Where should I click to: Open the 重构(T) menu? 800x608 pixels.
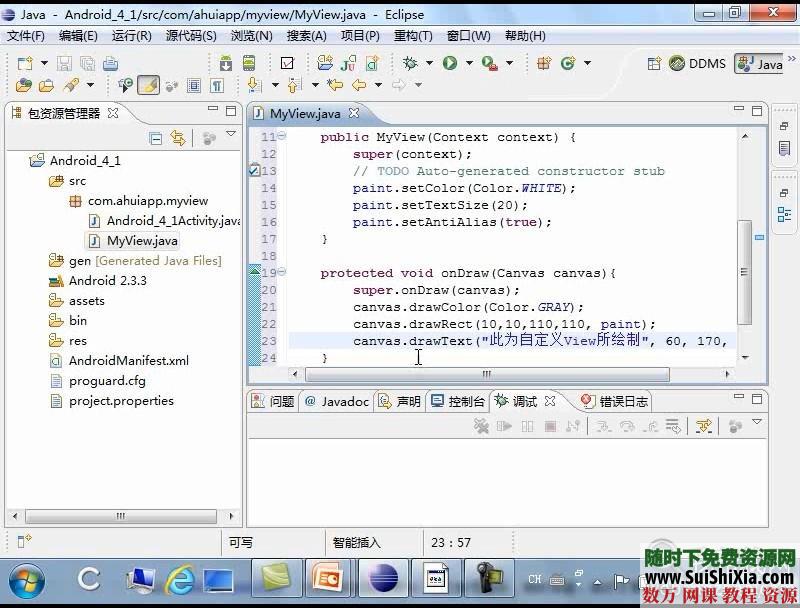pos(412,35)
